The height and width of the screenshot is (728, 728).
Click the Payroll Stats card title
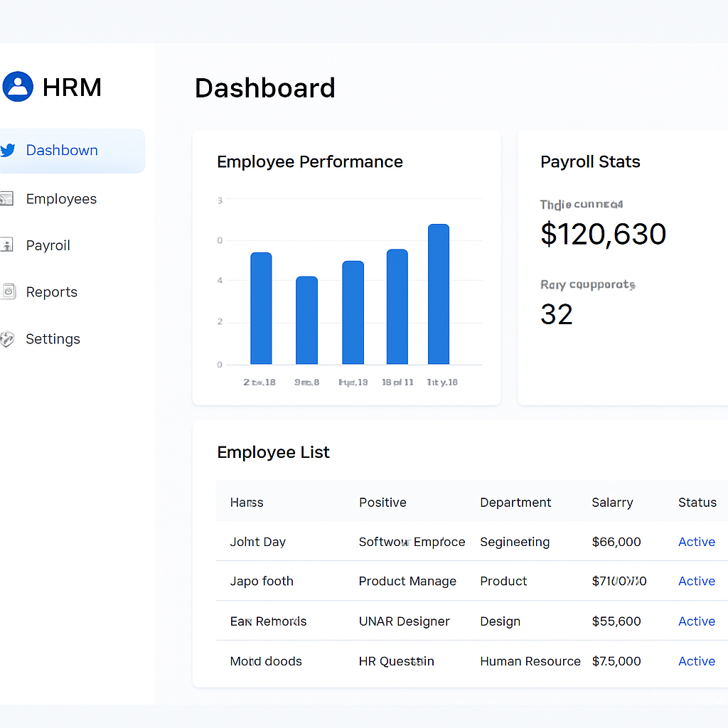point(590,161)
